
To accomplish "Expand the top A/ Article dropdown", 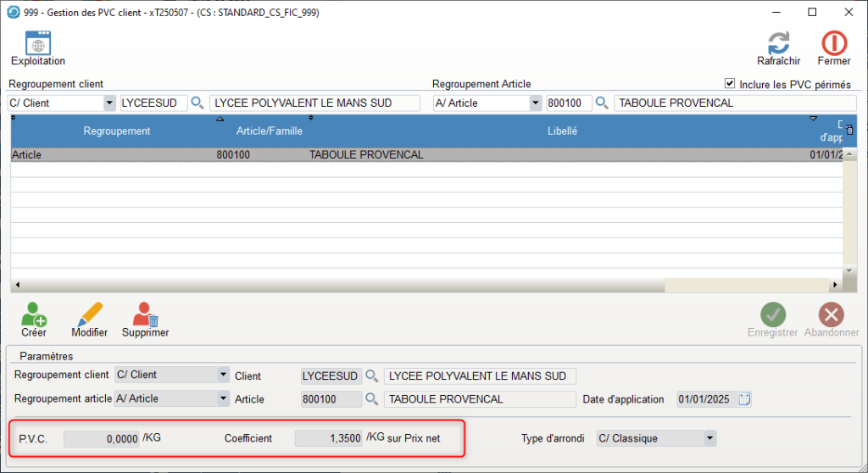I will click(535, 103).
